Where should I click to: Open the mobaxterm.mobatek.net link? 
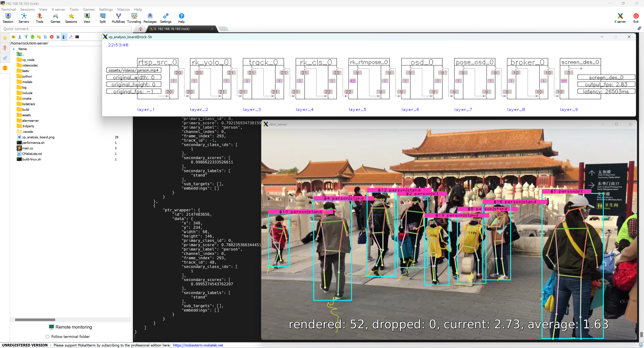[x=198, y=345]
